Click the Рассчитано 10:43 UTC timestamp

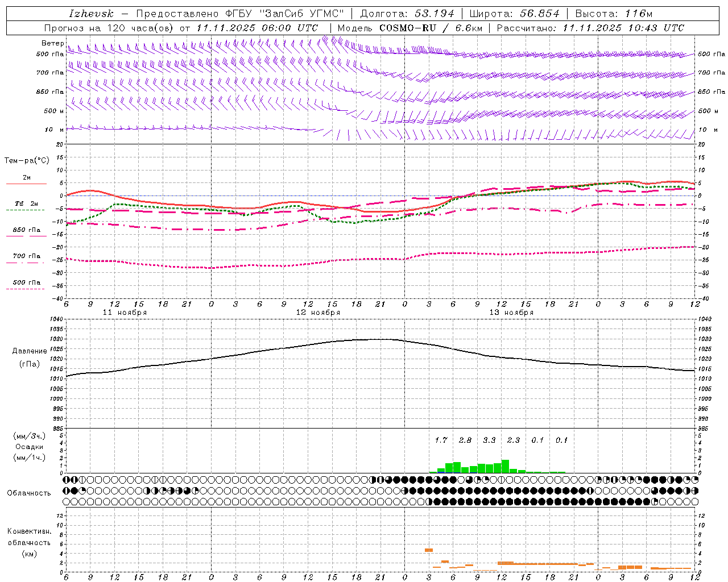tap(590, 28)
